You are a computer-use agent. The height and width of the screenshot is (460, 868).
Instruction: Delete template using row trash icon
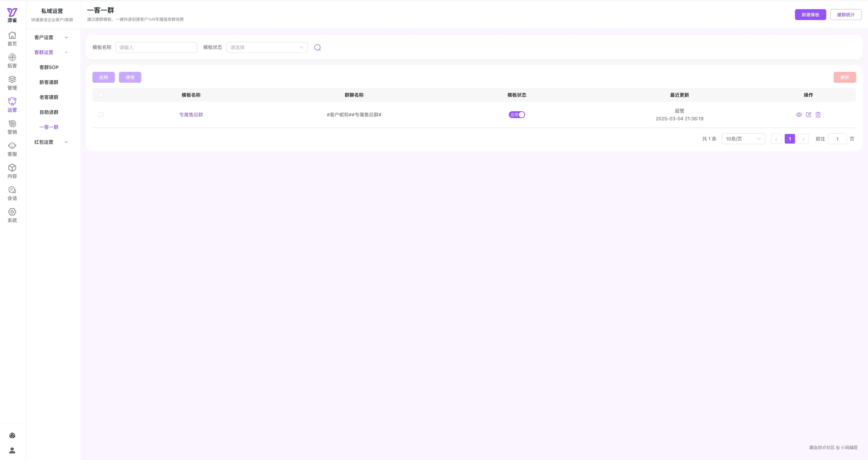coord(818,115)
